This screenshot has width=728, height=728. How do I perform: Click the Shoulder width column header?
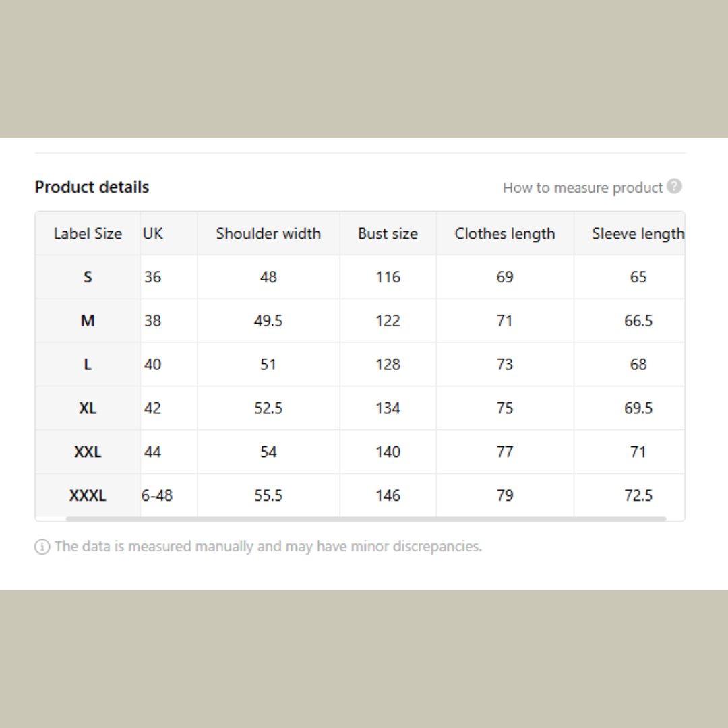coord(268,234)
